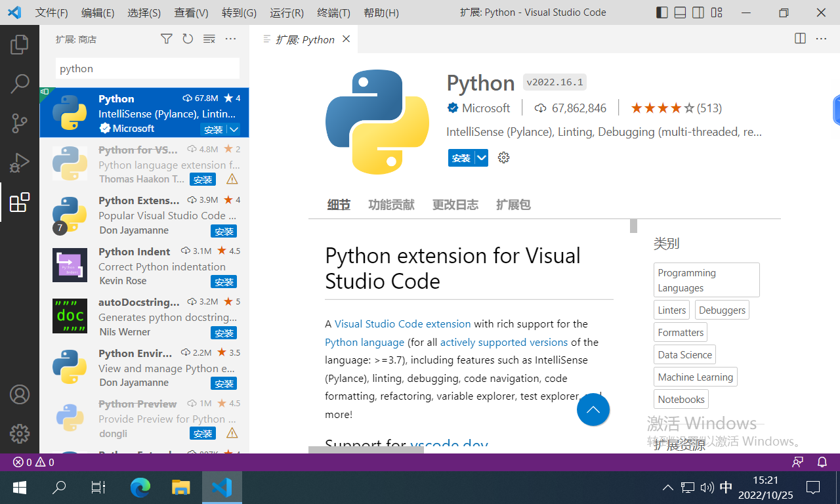
Task: Switch to the 功能贡献 tab
Action: [391, 205]
